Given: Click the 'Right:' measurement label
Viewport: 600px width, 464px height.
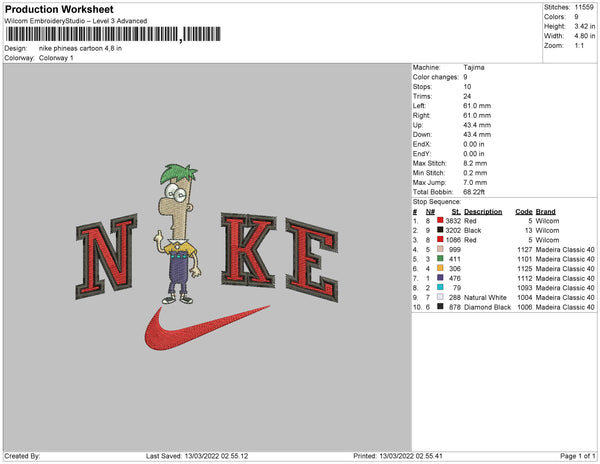Looking at the screenshot, I should pyautogui.click(x=421, y=116).
